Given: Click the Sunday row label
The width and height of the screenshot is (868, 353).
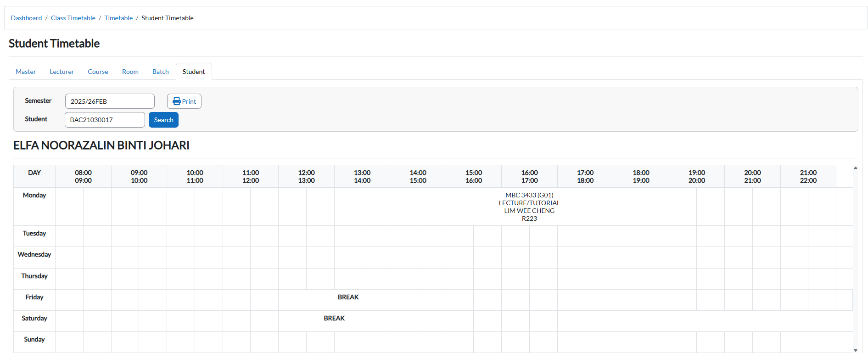Looking at the screenshot, I should (x=34, y=339).
